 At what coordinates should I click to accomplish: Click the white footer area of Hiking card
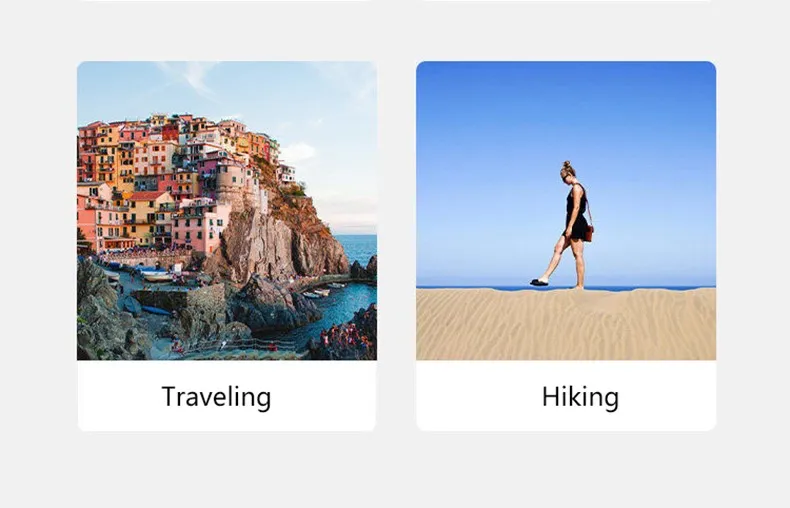(x=566, y=396)
